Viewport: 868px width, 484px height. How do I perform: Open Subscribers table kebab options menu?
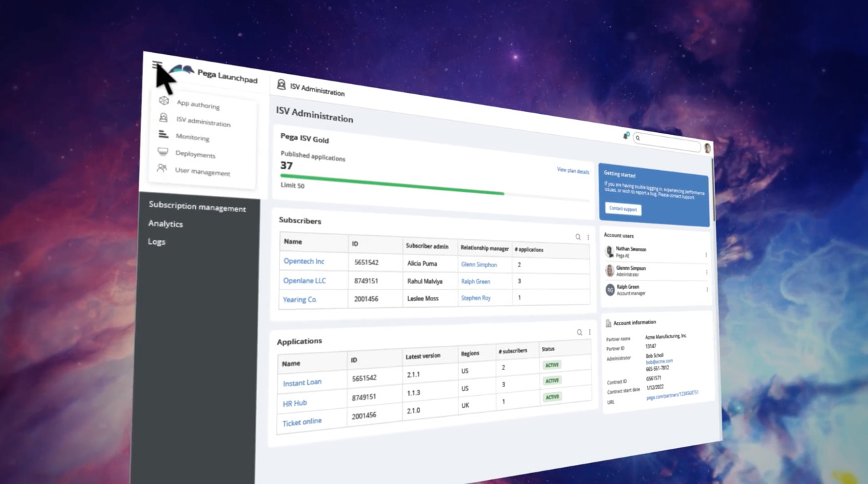(x=588, y=237)
